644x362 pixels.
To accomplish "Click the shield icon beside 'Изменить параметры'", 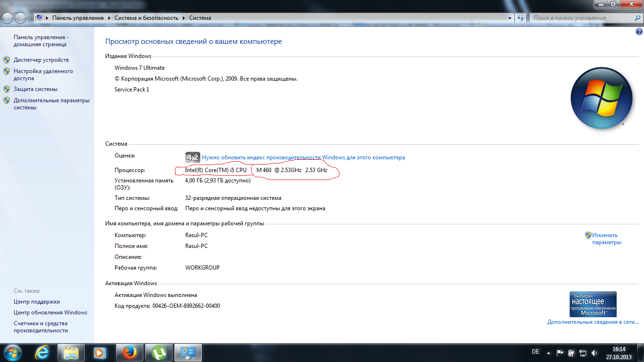I will [x=588, y=235].
